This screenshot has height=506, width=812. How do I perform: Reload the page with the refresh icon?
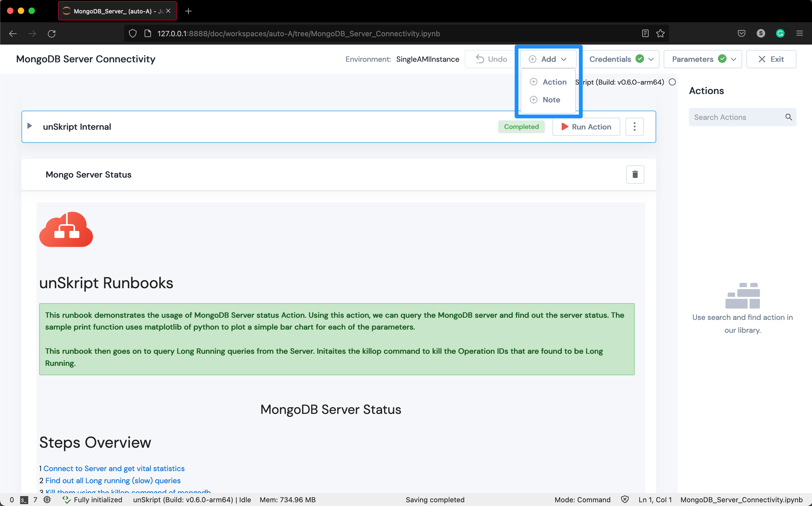52,34
